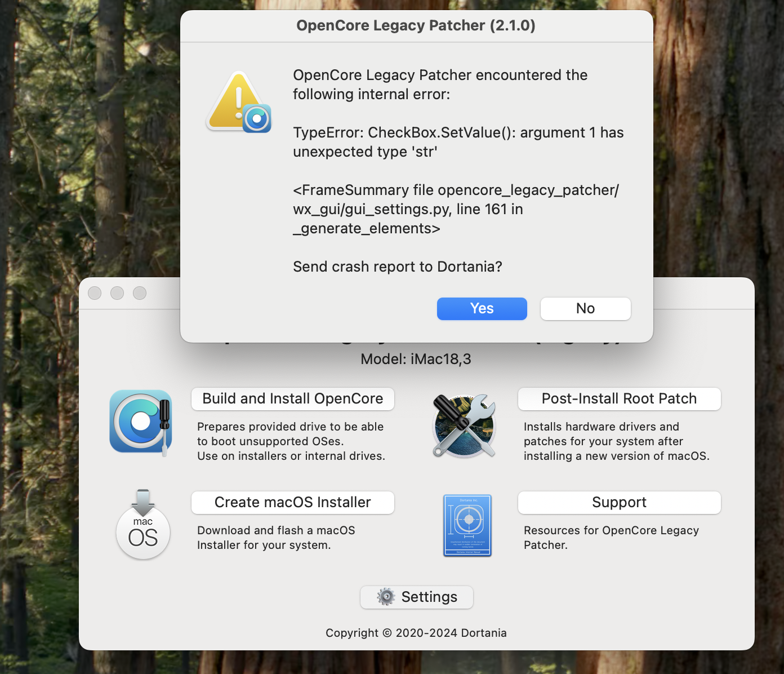784x674 pixels.
Task: Click the first window control button of main window
Action: 95,293
